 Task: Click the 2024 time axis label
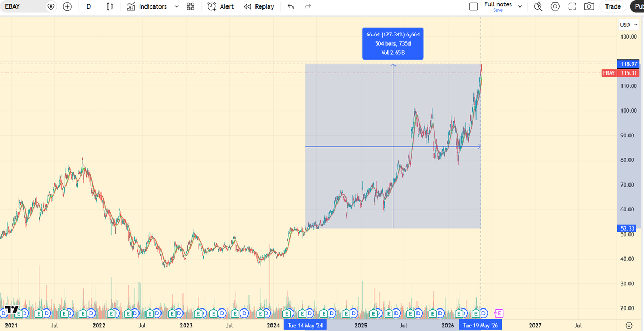pyautogui.click(x=273, y=325)
